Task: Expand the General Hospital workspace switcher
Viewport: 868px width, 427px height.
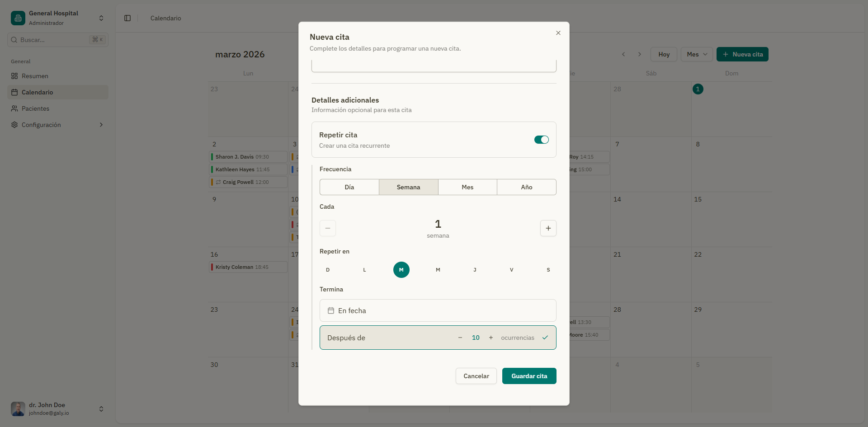Action: (x=101, y=18)
